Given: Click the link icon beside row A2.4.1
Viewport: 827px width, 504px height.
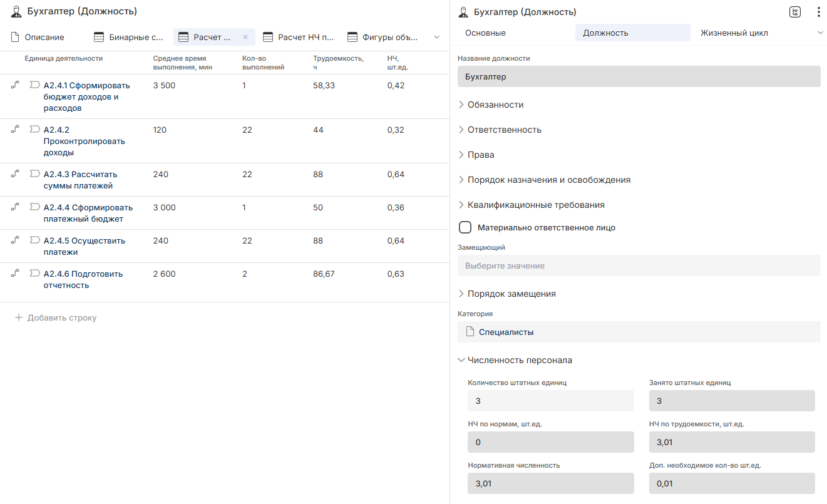Looking at the screenshot, I should 15,85.
